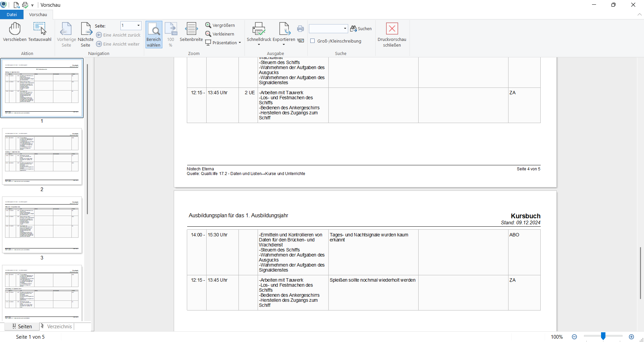Click the Kursbuch heading
644x342 pixels.
tap(526, 216)
